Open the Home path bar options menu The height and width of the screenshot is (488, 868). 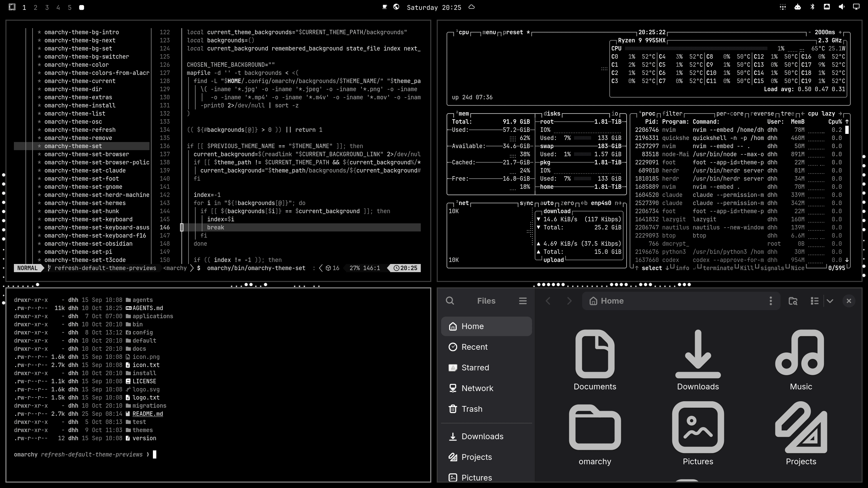click(771, 301)
